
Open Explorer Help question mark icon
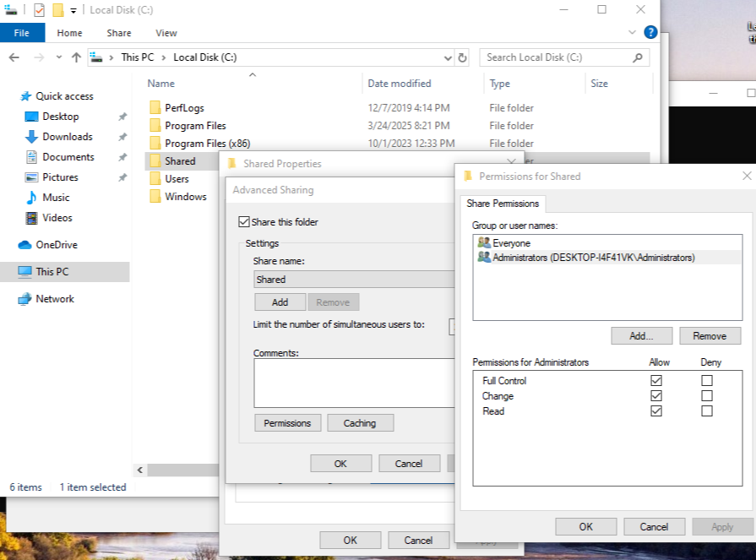click(650, 32)
